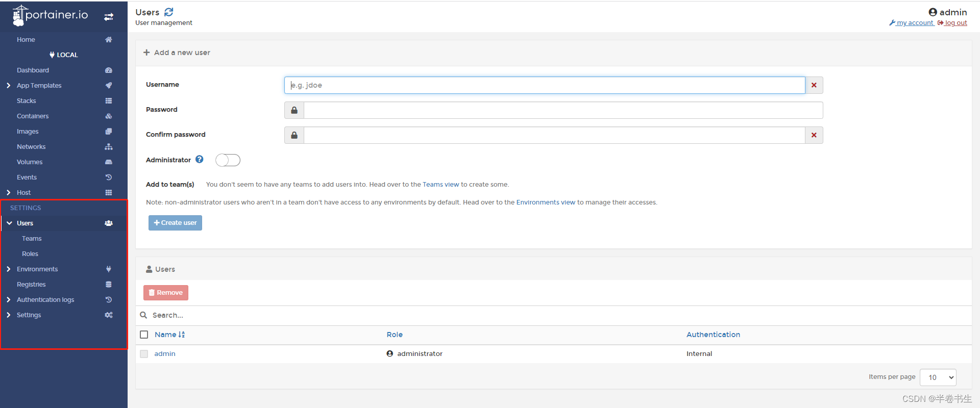
Task: Click the Volumes drive icon
Action: click(109, 162)
